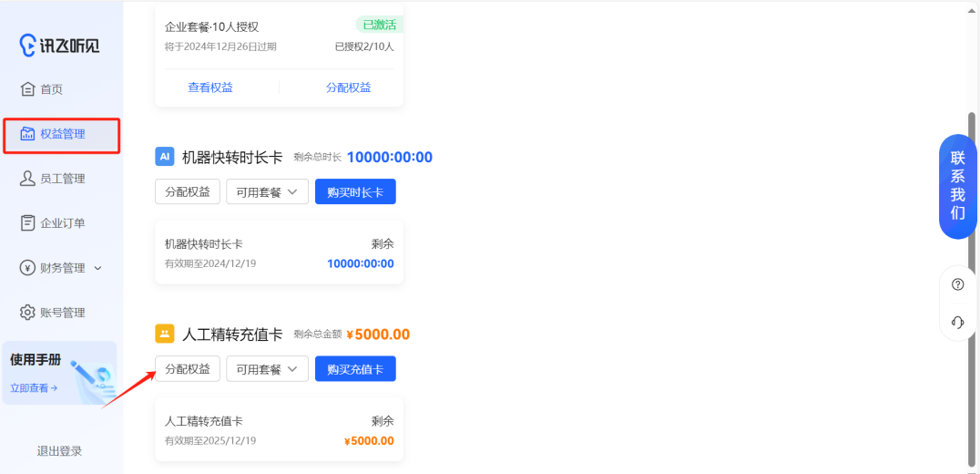
Task: Click the orange 人工精转充值卡 icon
Action: click(164, 334)
